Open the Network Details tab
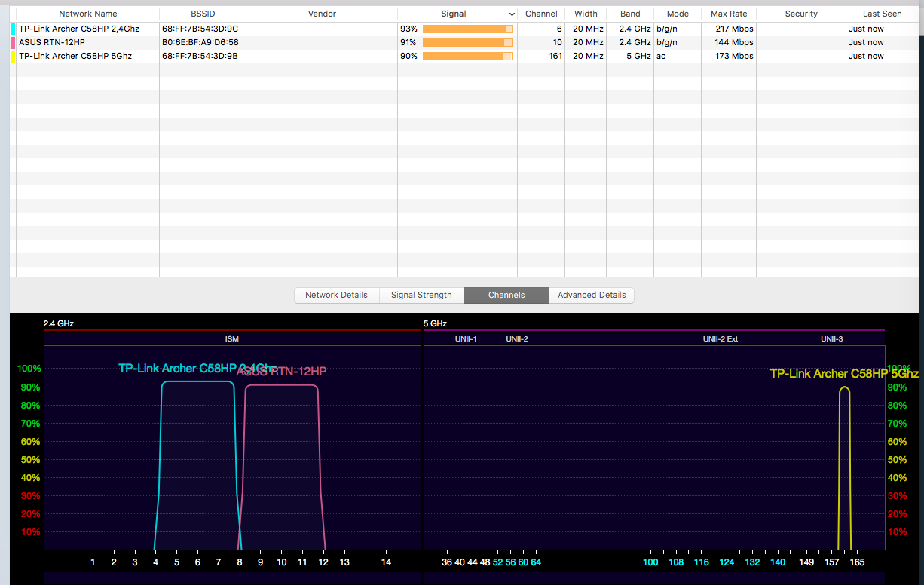Screen dimensions: 924x585 tap(336, 295)
